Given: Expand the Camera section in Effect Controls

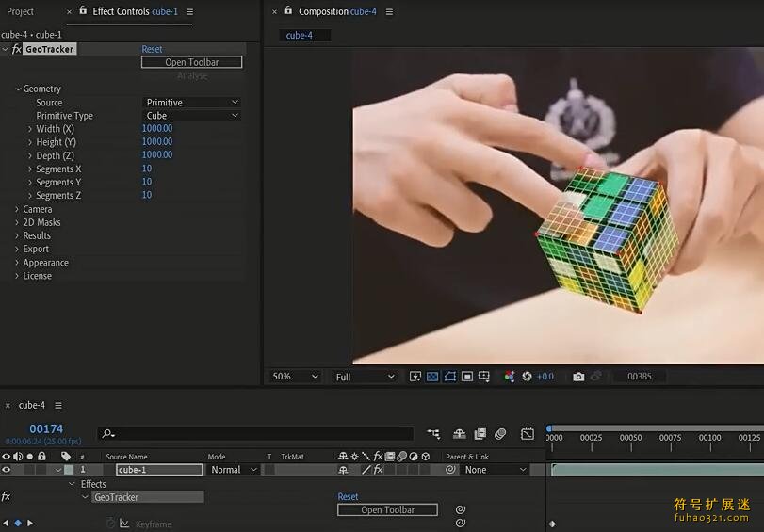Looking at the screenshot, I should click(x=17, y=209).
